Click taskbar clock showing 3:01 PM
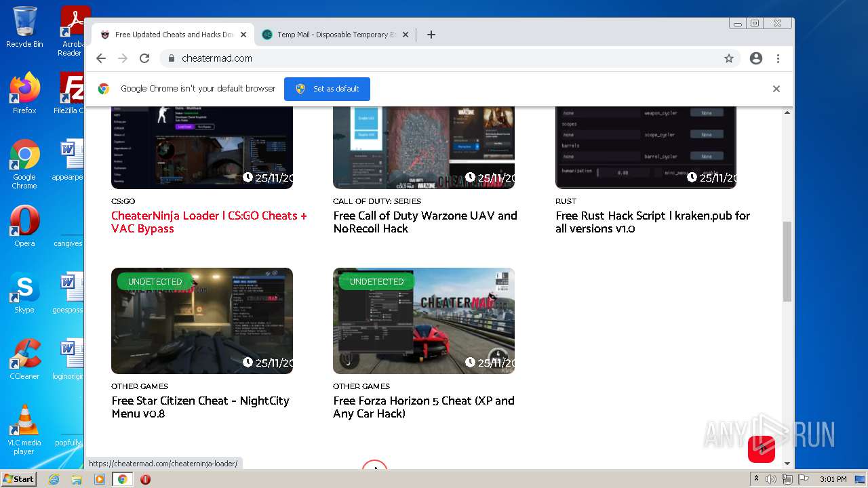 [833, 479]
